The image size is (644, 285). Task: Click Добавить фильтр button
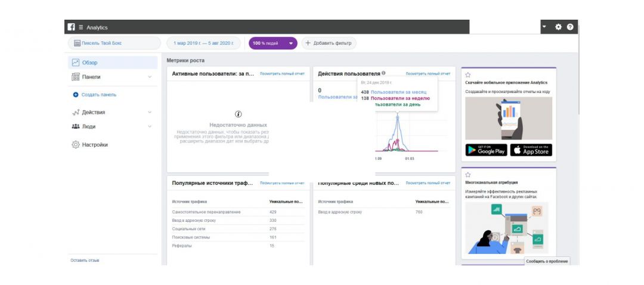coord(329,43)
